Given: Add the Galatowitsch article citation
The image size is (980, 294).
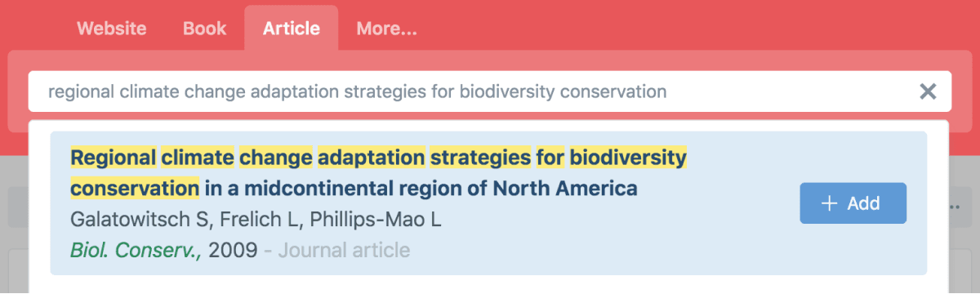Looking at the screenshot, I should (x=853, y=203).
